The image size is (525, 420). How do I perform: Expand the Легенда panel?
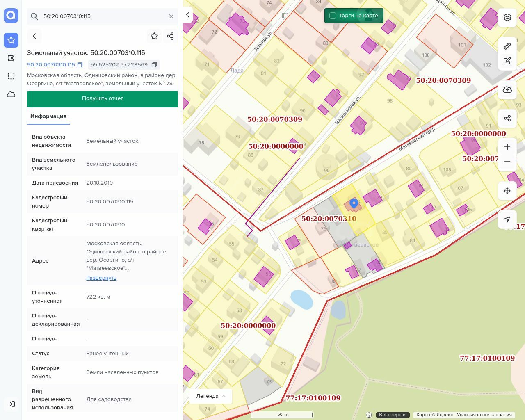point(211,396)
